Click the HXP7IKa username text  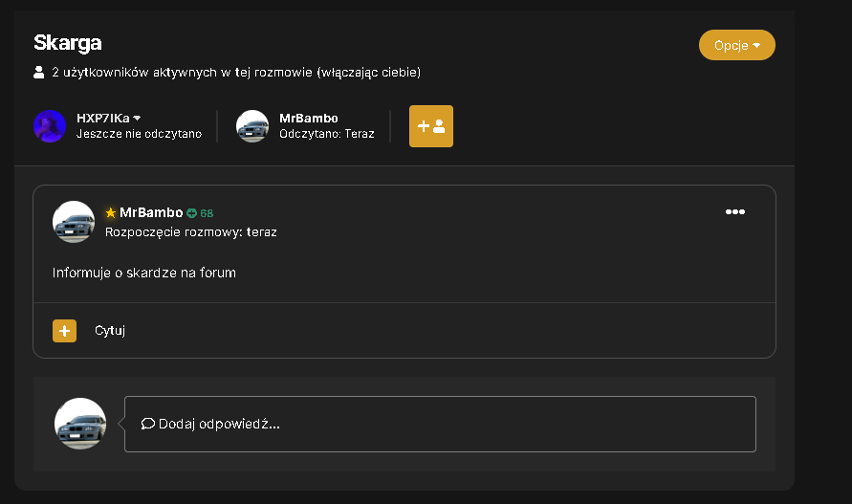click(103, 118)
